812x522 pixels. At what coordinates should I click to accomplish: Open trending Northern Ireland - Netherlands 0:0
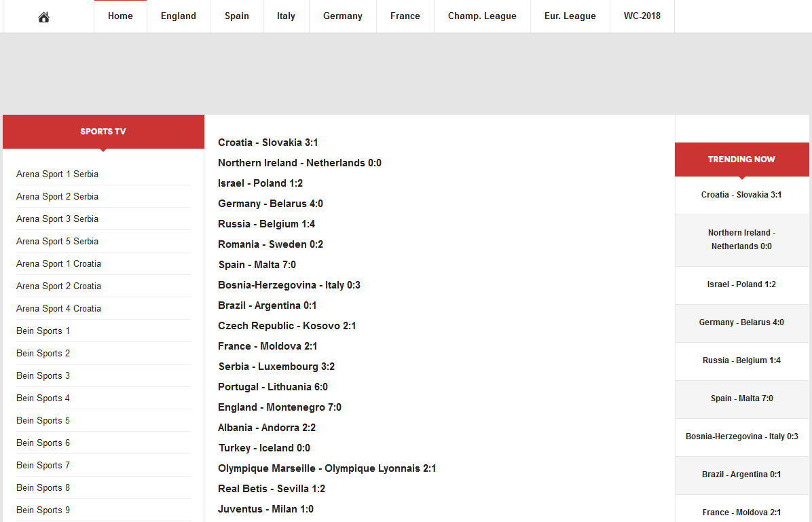[x=741, y=240]
